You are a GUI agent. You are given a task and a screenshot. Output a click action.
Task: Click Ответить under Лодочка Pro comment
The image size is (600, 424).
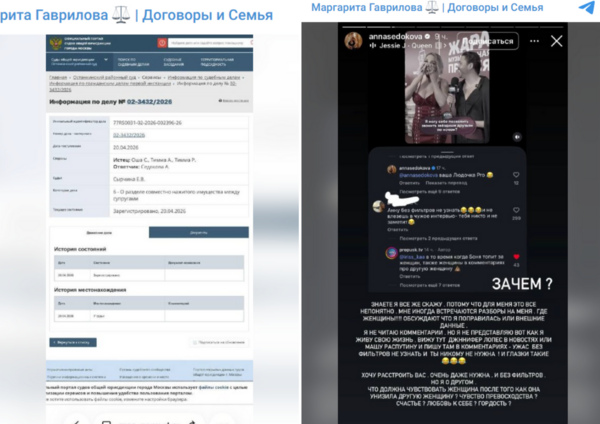point(409,183)
